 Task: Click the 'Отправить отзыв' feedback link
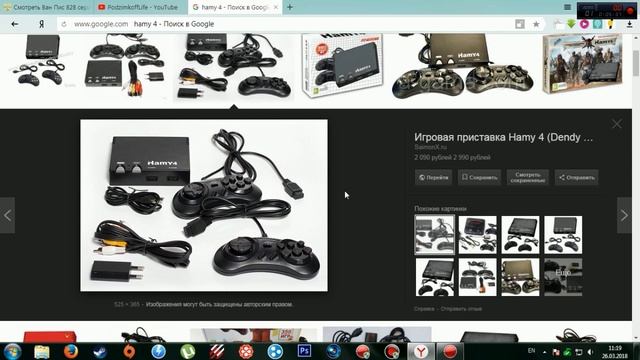[x=461, y=309]
